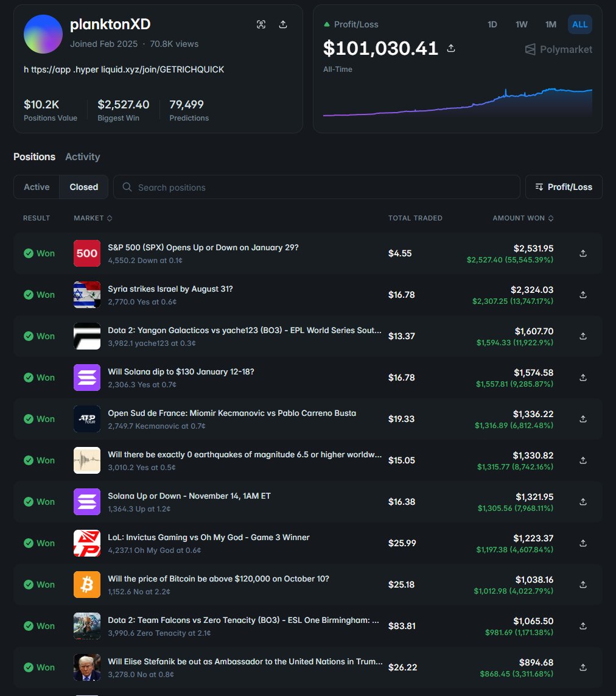616x696 pixels.
Task: Click the $2,527.40 Biggest Win stat
Action: coord(124,110)
